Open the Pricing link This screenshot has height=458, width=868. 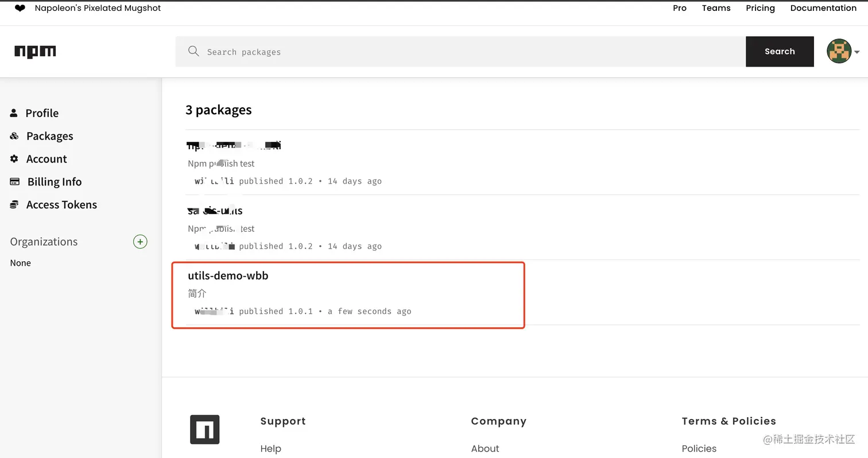point(761,8)
